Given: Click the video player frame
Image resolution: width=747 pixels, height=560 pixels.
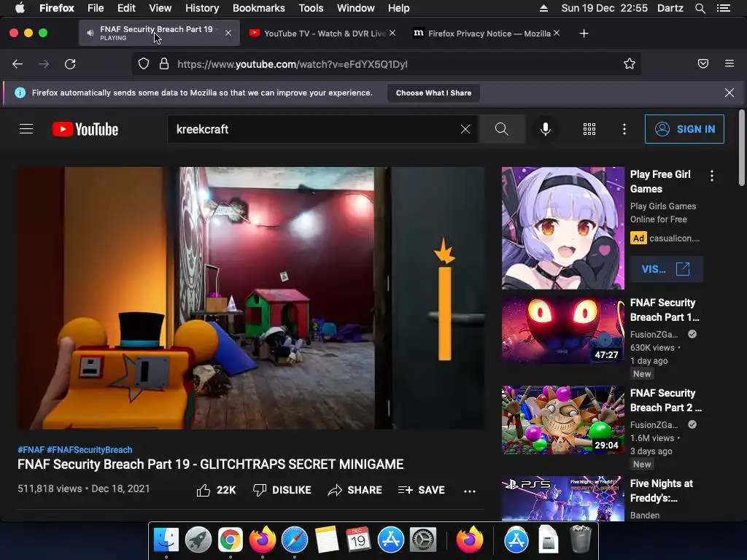Looking at the screenshot, I should click(x=251, y=297).
